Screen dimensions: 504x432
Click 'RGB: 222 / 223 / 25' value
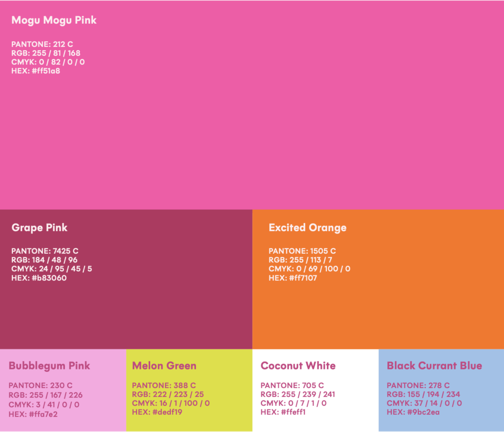[168, 395]
